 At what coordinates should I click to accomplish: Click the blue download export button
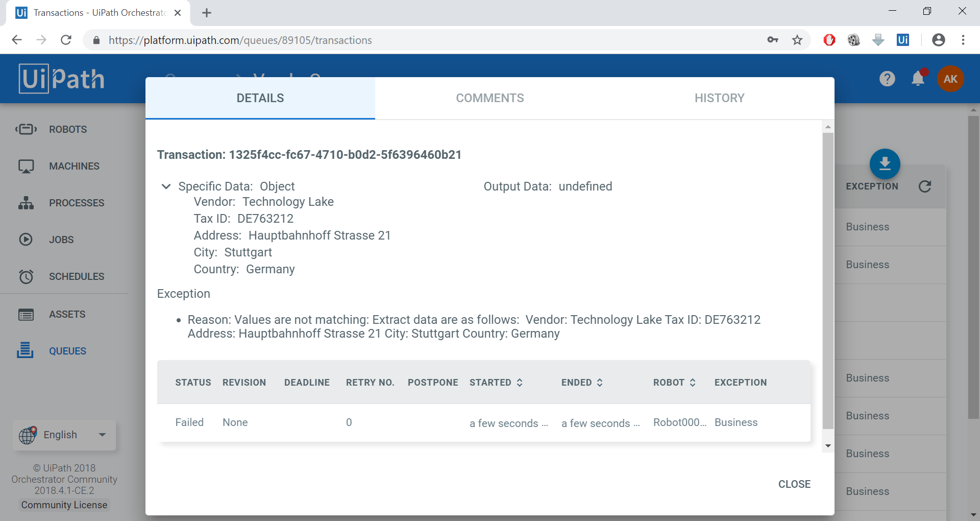tap(885, 164)
